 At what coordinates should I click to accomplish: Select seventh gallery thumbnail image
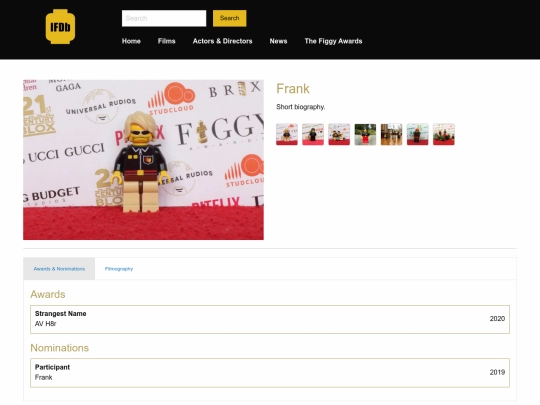pos(444,134)
